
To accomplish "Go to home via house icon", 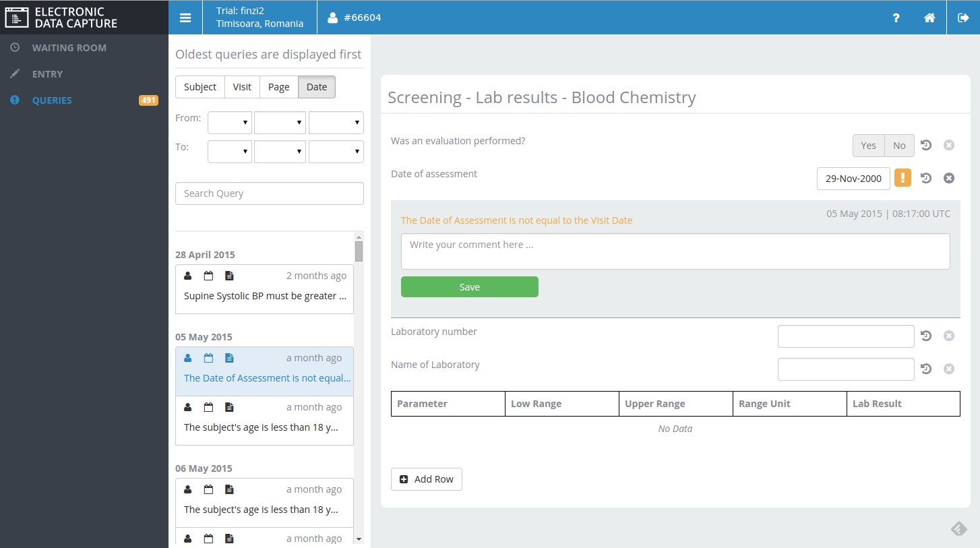I will 929,18.
